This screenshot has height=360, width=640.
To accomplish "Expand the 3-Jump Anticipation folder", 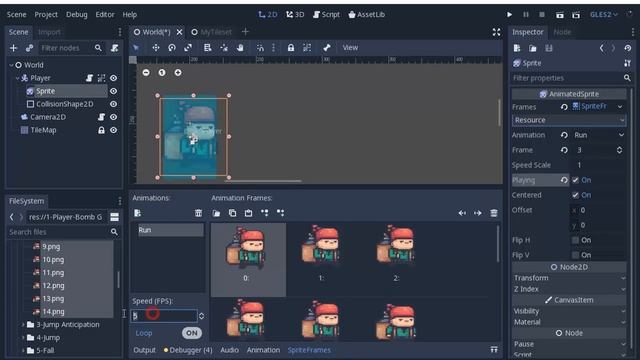I will pos(23,325).
